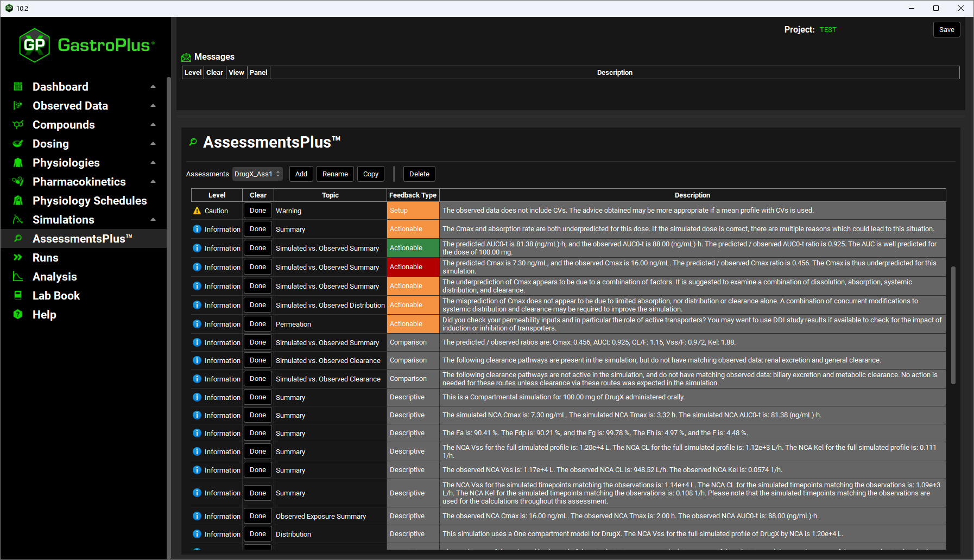Screen dimensions: 974x560
Task: Copy the selected assessment
Action: 371,174
